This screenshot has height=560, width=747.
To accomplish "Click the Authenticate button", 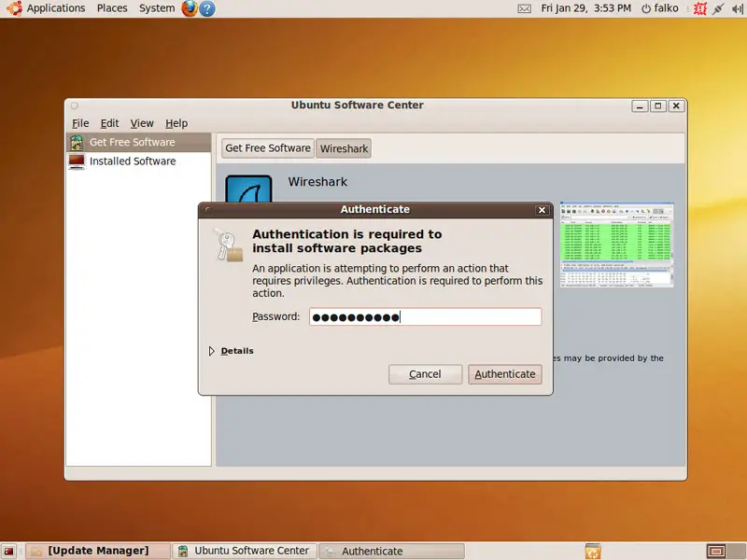I will click(x=505, y=374).
